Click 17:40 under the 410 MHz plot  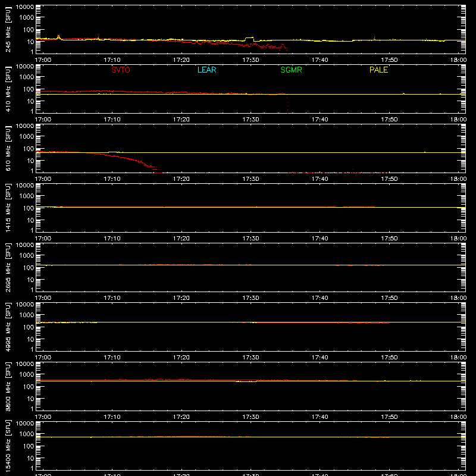pos(320,120)
